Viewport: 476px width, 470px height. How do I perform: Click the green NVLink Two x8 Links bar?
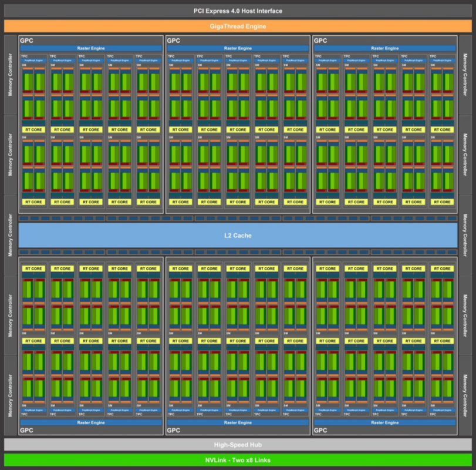pos(238,460)
